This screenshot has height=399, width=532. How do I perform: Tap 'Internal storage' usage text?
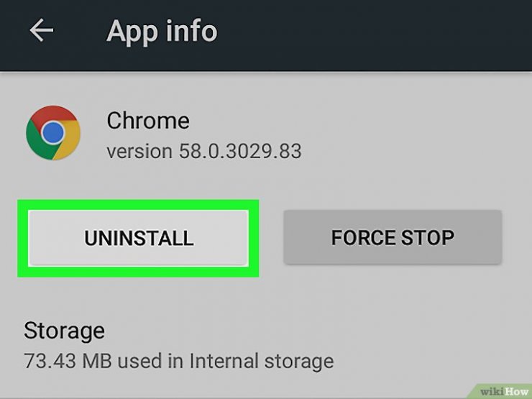tap(261, 361)
